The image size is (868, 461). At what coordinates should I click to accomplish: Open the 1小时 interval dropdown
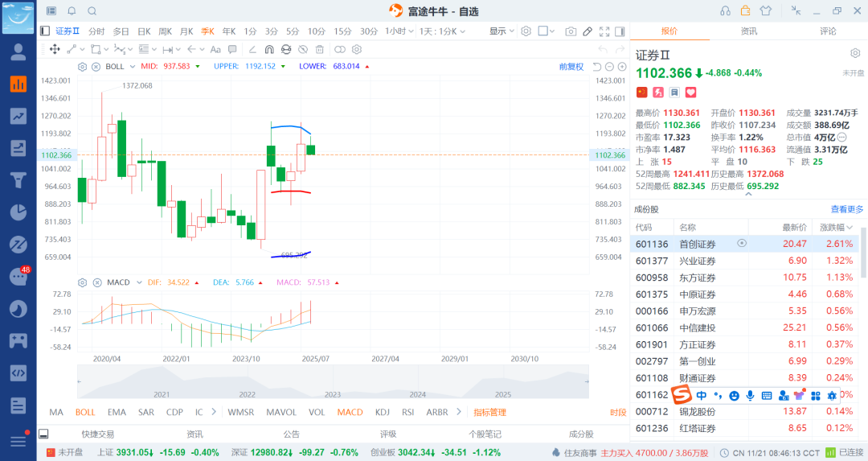[x=399, y=31]
